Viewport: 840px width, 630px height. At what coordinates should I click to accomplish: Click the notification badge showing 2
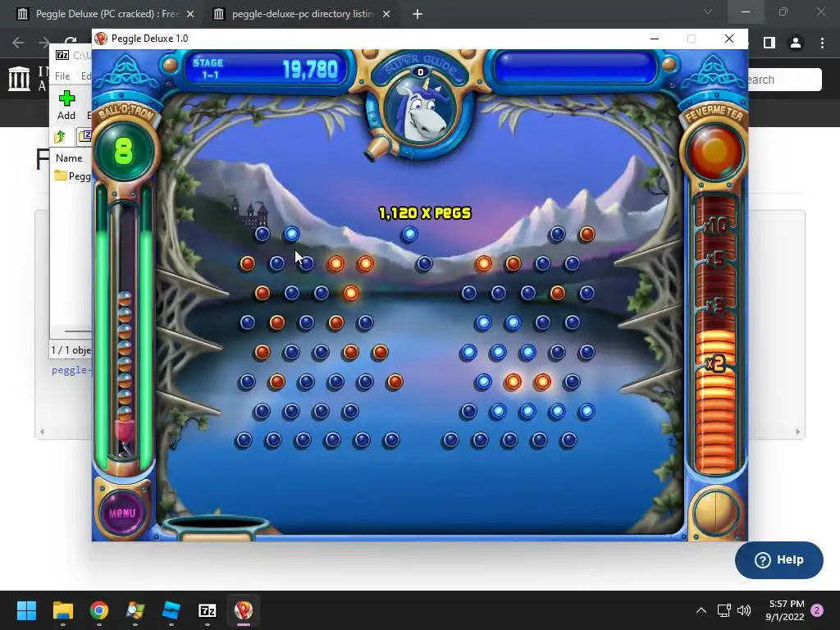click(817, 610)
